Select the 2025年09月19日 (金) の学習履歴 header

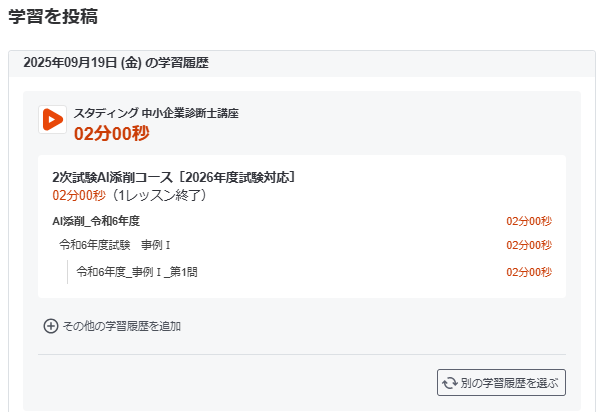pyautogui.click(x=115, y=62)
